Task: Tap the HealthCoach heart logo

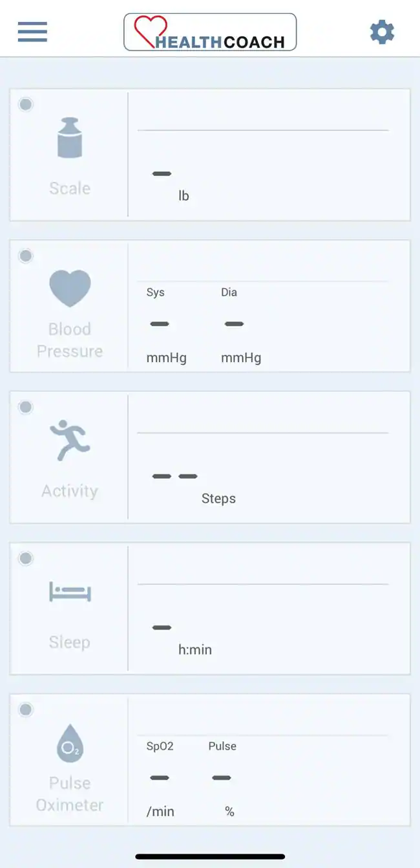Action: (x=150, y=31)
